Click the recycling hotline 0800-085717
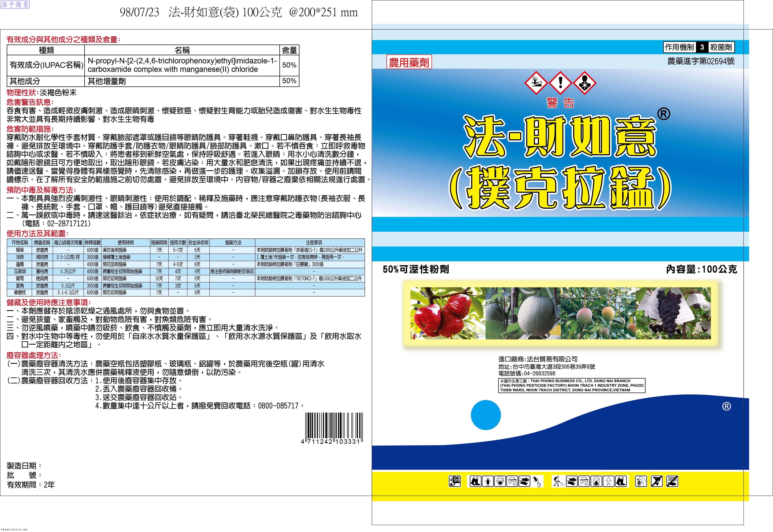The height and width of the screenshot is (532, 773). click(278, 406)
